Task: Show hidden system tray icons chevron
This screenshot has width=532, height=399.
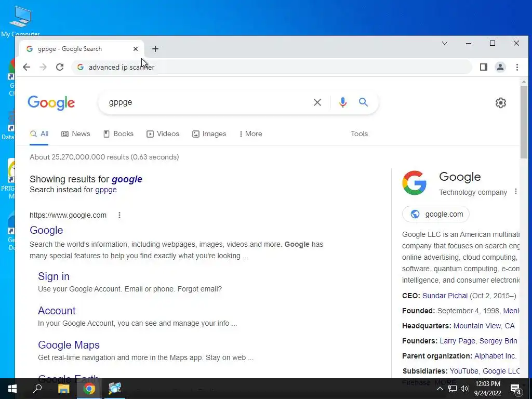Action: tap(440, 389)
